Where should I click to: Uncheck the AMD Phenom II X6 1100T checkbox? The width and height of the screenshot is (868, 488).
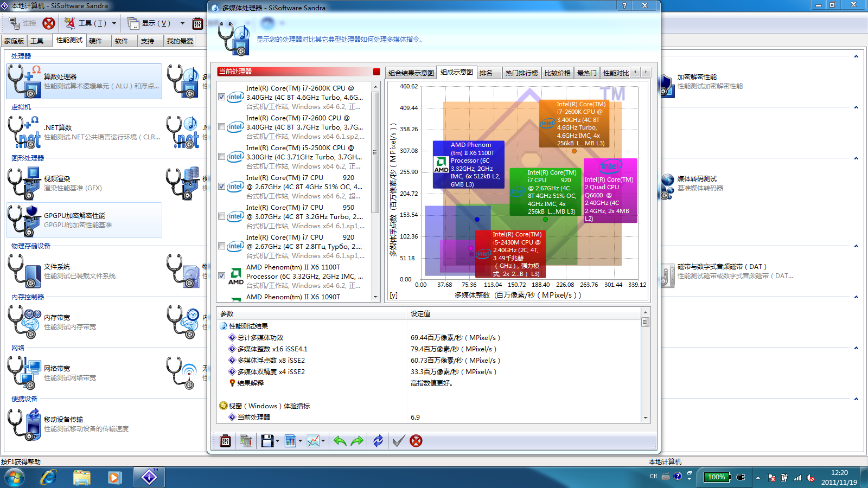point(222,276)
